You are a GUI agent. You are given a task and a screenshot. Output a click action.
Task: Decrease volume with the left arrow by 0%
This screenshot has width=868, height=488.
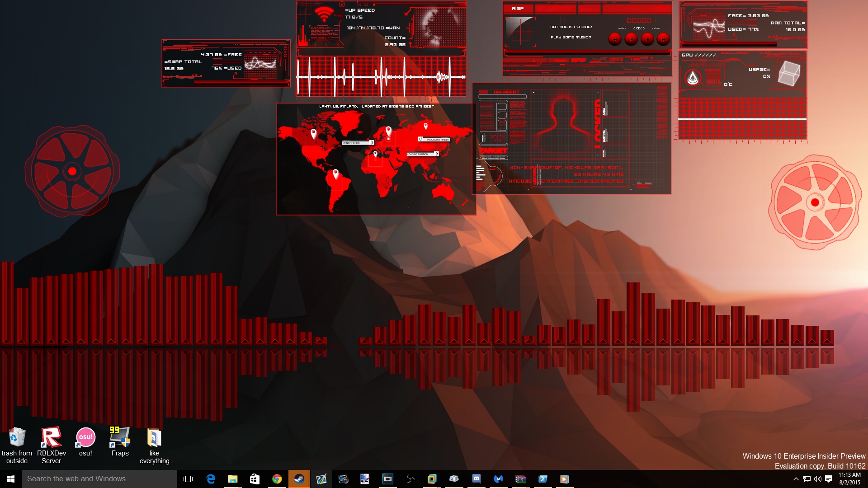[634, 28]
